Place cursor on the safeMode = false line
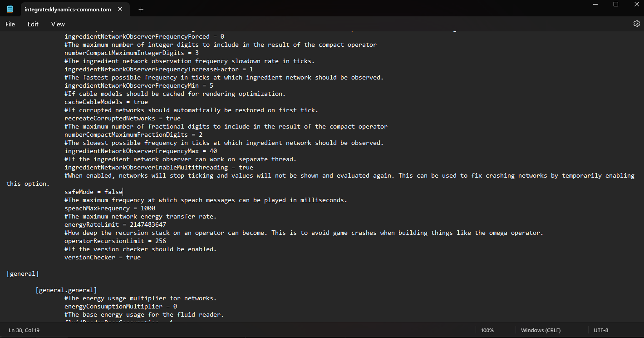 click(93, 191)
